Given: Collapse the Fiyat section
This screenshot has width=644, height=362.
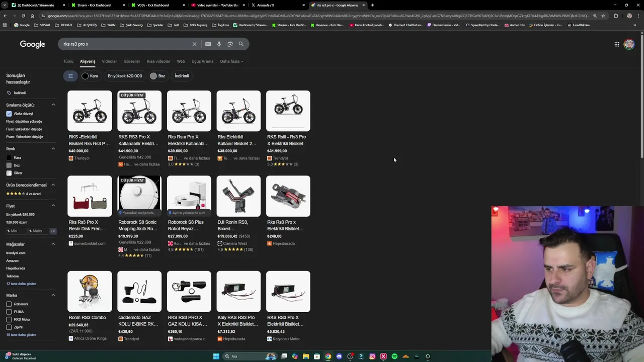Looking at the screenshot, I should coord(53,206).
